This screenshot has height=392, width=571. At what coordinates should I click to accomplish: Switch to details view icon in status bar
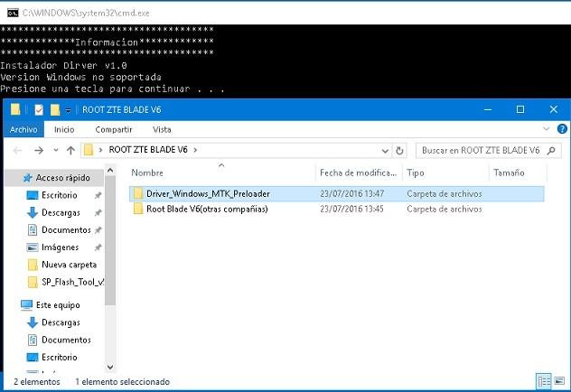(x=544, y=381)
